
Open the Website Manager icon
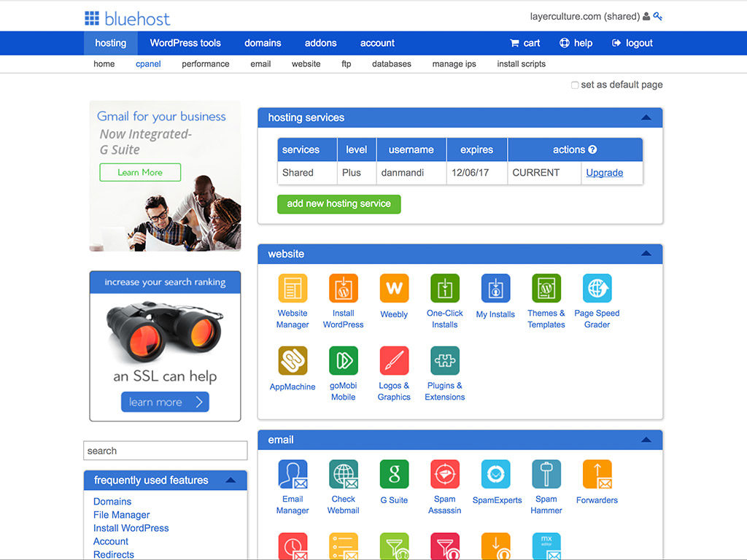293,288
